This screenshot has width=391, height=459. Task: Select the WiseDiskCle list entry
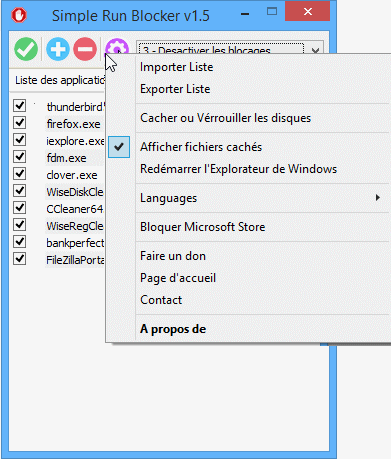click(75, 192)
